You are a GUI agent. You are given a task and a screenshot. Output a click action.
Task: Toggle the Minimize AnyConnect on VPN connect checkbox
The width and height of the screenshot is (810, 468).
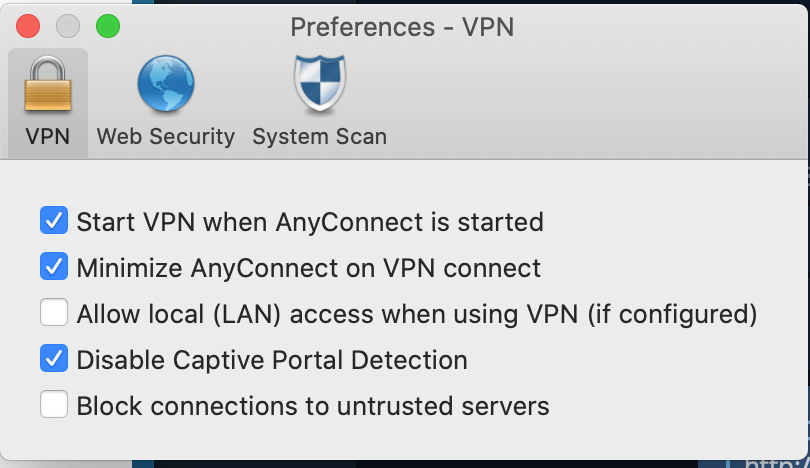point(54,268)
